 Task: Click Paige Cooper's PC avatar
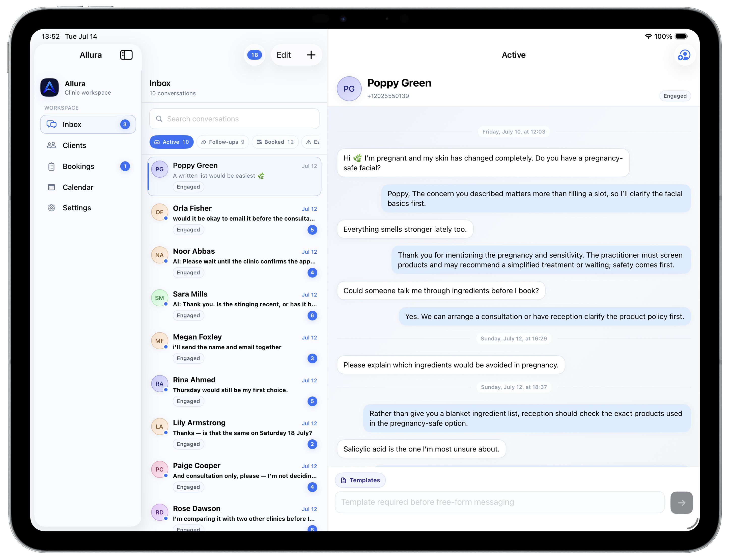pos(159,469)
